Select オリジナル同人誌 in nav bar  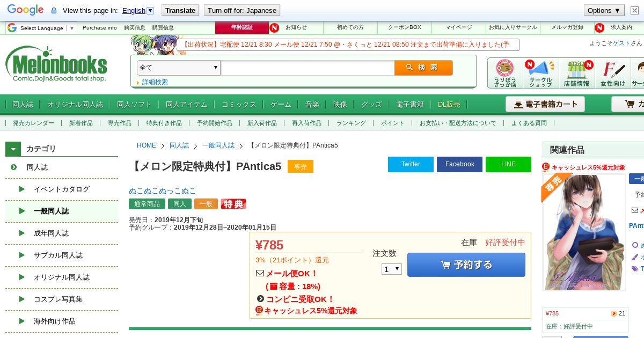pos(75,105)
